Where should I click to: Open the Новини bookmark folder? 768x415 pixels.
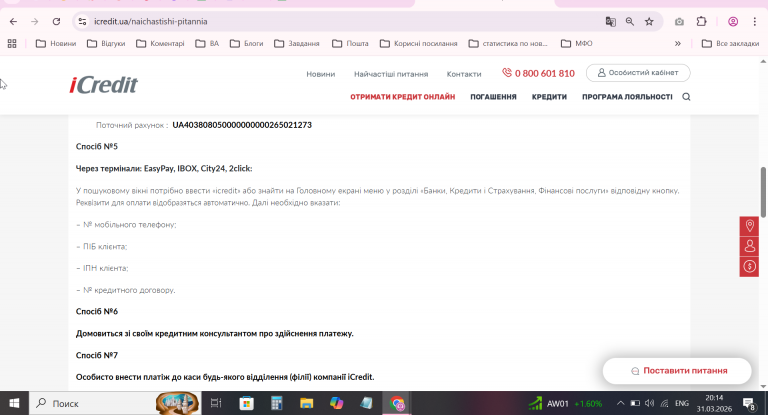[x=56, y=44]
